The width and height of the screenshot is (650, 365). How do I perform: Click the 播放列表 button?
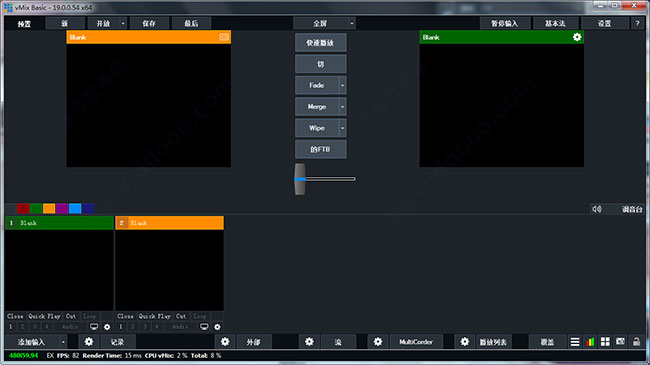coord(493,342)
